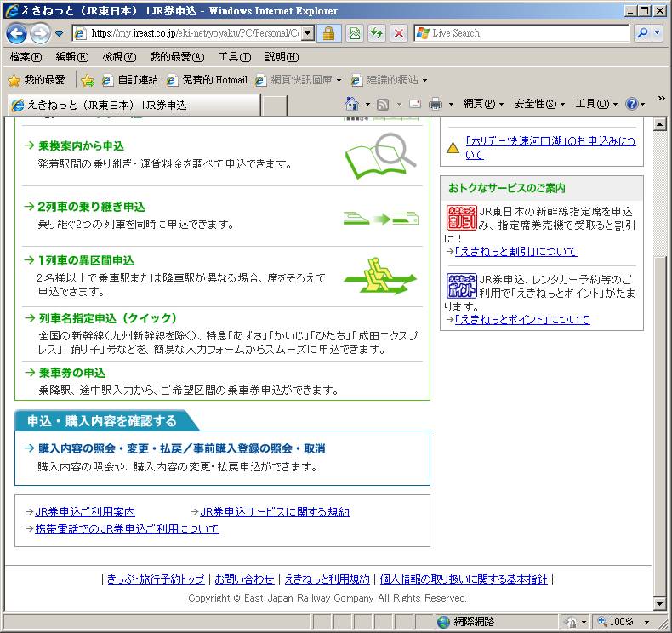
Task: Open the JR券申込ご利用案内 link
Action: [x=85, y=512]
